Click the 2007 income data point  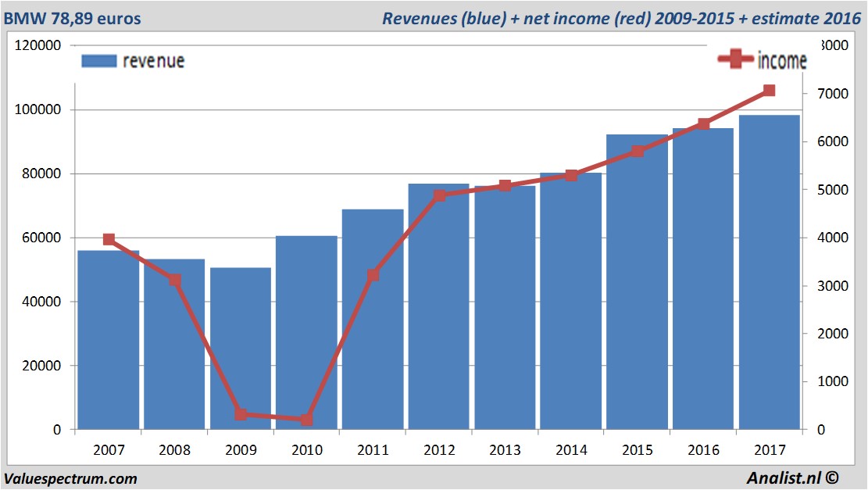click(109, 239)
